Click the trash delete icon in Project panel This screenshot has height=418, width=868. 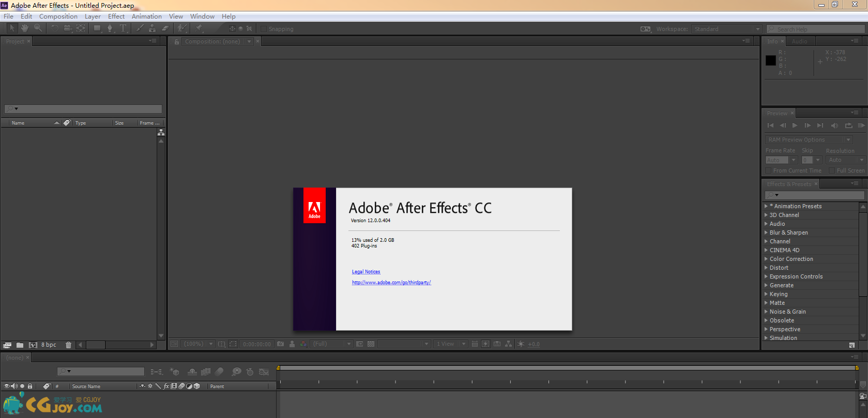click(x=69, y=345)
